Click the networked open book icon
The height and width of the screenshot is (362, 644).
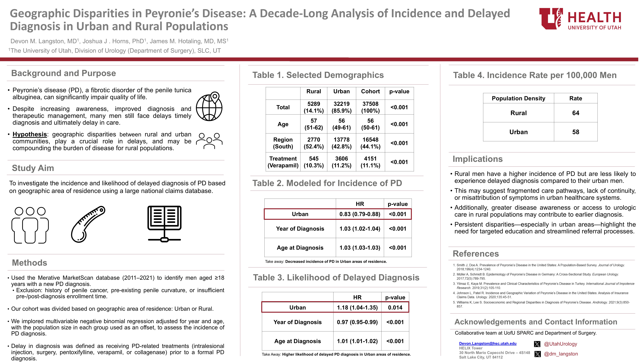click(164, 224)
